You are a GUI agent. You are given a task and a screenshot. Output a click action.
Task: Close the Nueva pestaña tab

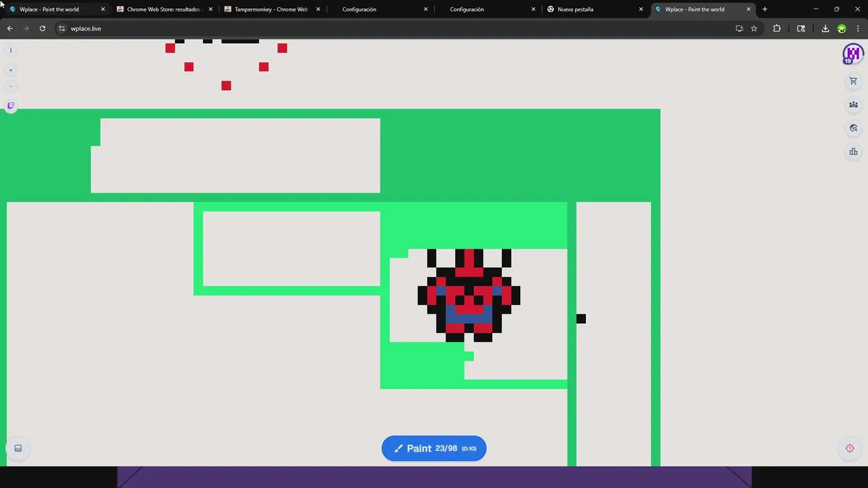pos(641,9)
